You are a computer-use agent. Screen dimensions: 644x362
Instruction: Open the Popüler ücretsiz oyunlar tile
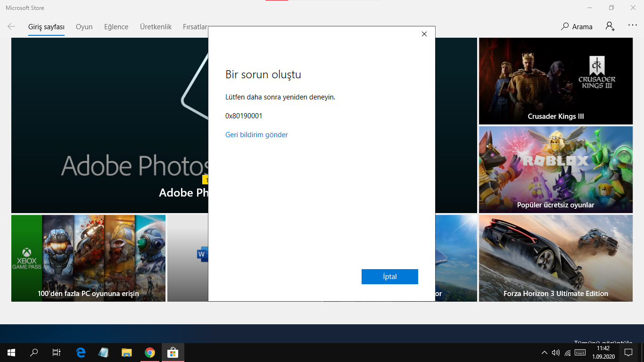556,170
